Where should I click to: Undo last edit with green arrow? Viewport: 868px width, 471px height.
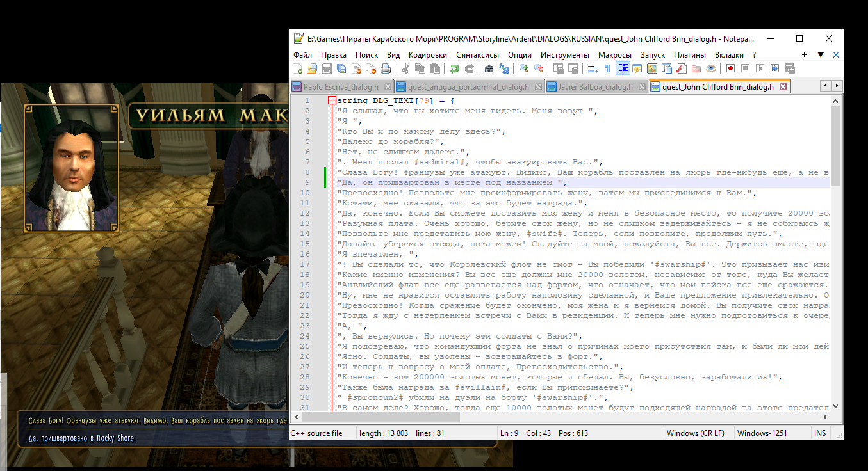(x=454, y=68)
